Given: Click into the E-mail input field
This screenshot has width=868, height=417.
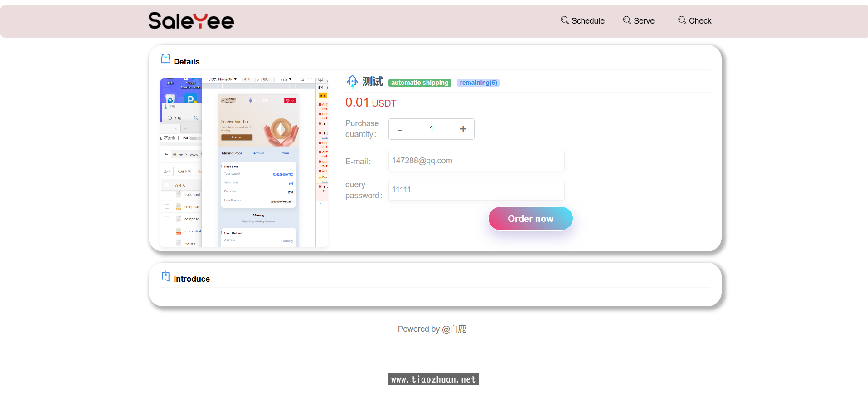Looking at the screenshot, I should (x=476, y=161).
